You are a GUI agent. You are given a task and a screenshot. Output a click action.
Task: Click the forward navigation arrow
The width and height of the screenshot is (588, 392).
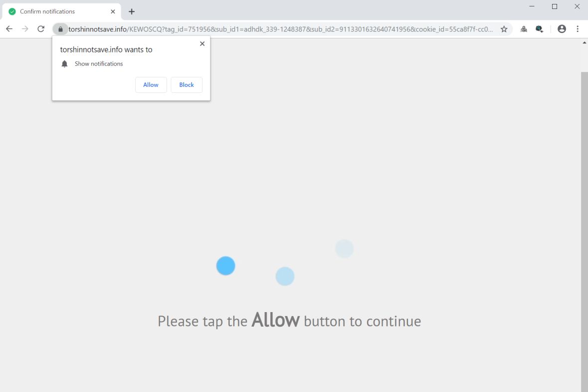coord(25,29)
